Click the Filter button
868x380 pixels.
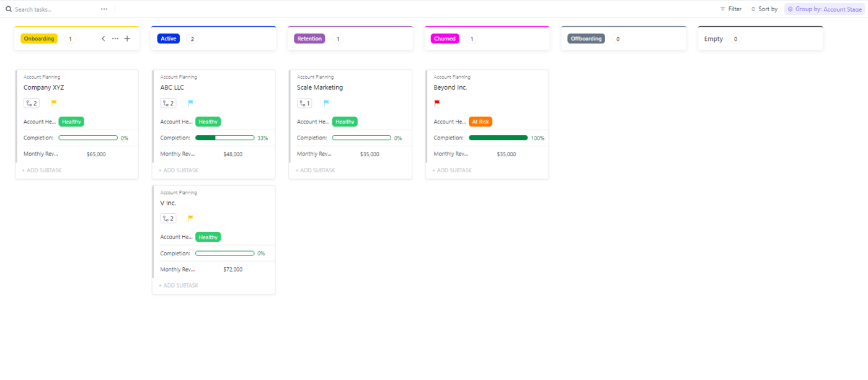click(x=730, y=9)
